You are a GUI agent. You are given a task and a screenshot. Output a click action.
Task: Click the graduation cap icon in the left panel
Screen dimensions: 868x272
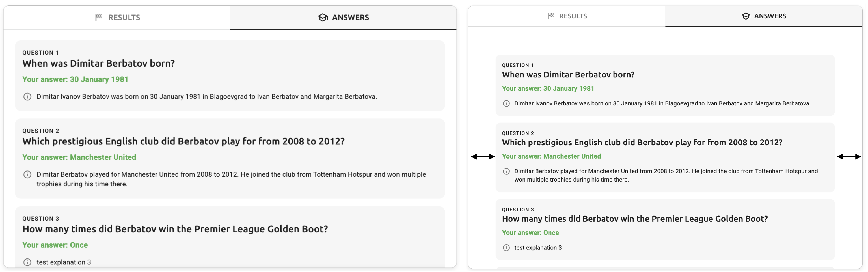pos(323,17)
